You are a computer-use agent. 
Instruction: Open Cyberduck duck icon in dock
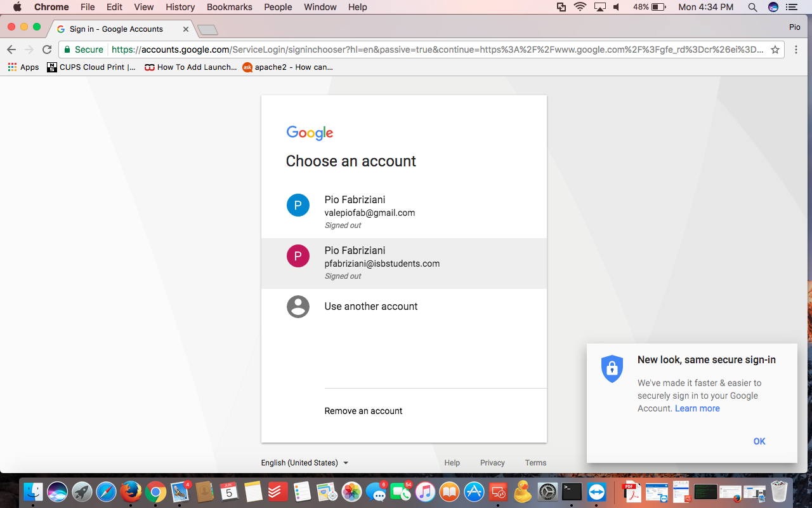[x=523, y=492]
